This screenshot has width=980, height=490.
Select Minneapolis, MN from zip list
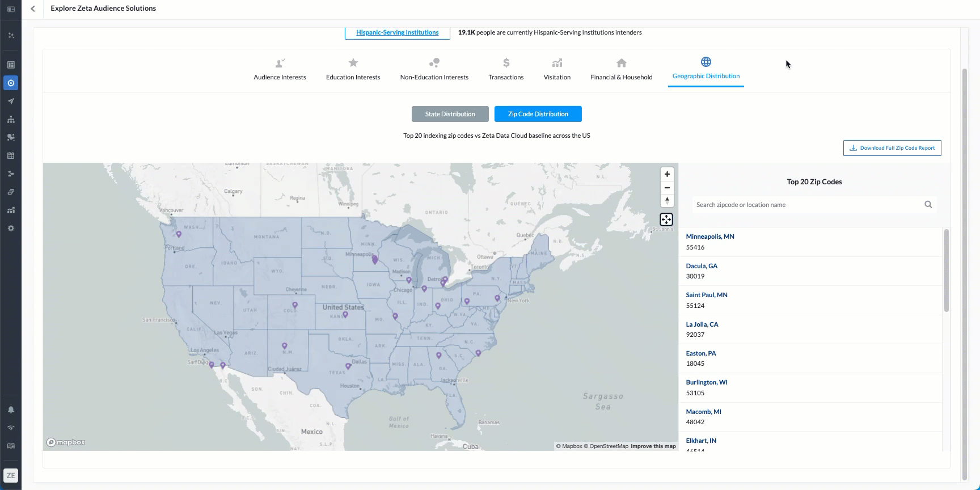click(710, 236)
